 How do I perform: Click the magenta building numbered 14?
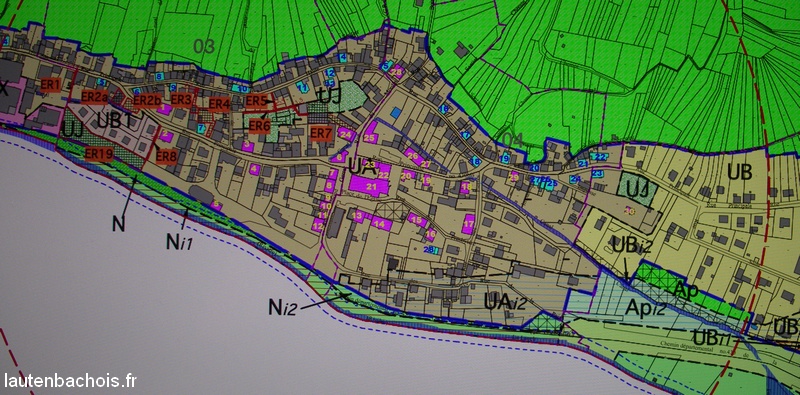coord(381,223)
